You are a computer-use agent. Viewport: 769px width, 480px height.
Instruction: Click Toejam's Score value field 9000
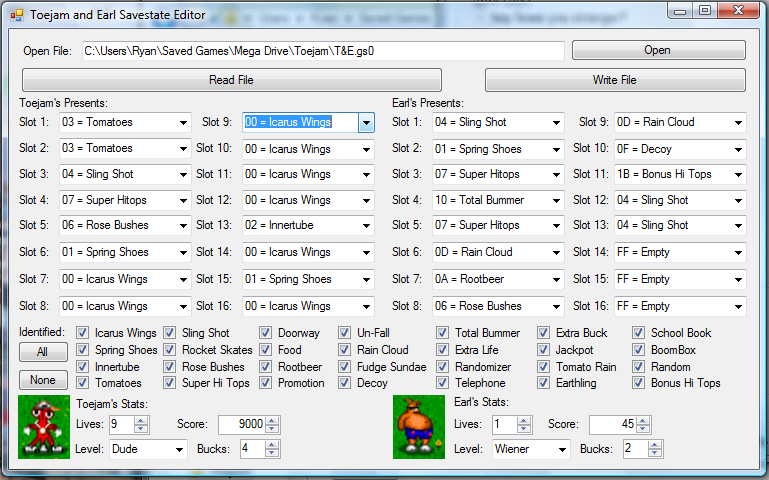(x=242, y=425)
